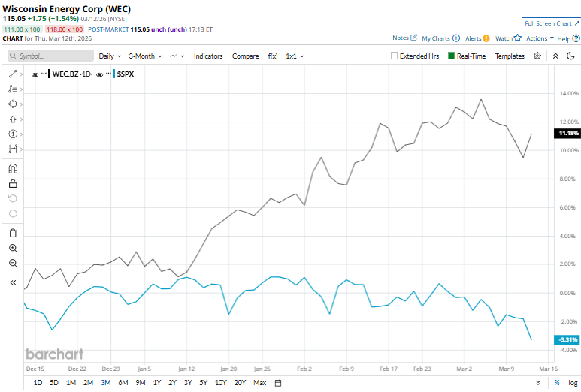This screenshot has width=581, height=392.
Task: Open the Daily frequency dropdown
Action: tap(110, 56)
